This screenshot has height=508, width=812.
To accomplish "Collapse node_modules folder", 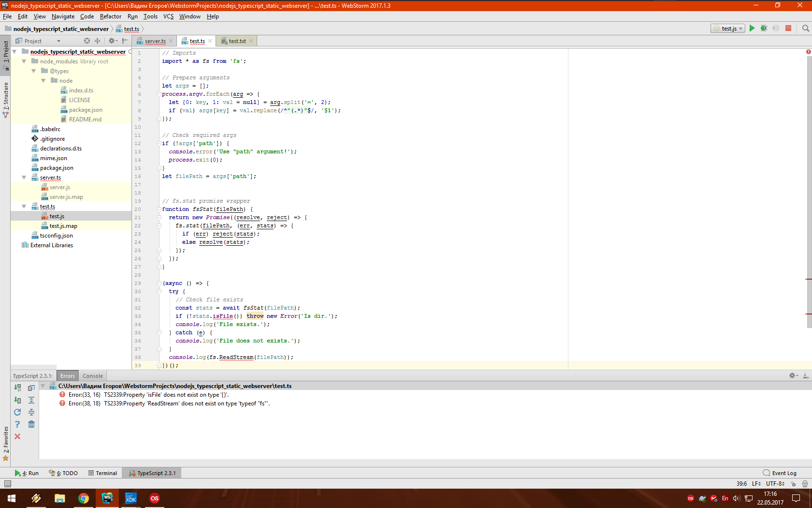I will 24,61.
